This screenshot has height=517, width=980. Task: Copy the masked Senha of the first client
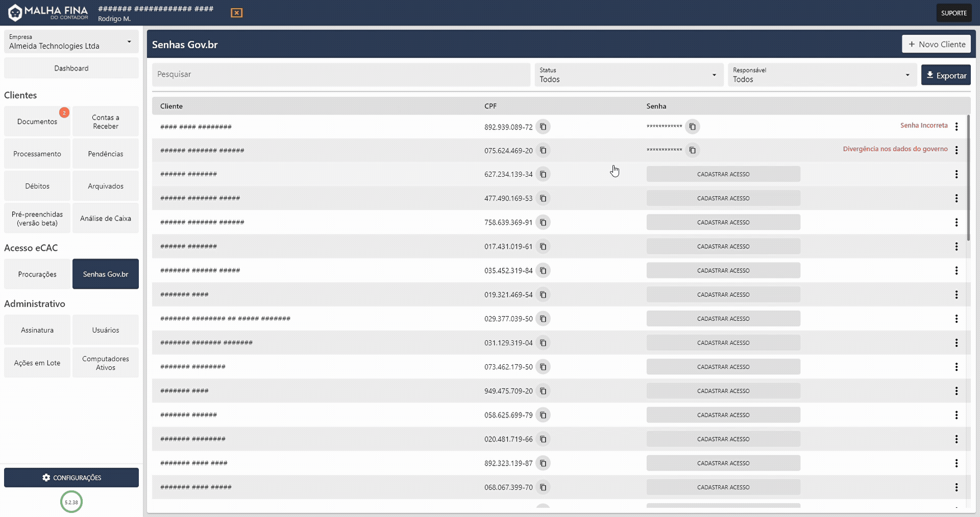692,126
